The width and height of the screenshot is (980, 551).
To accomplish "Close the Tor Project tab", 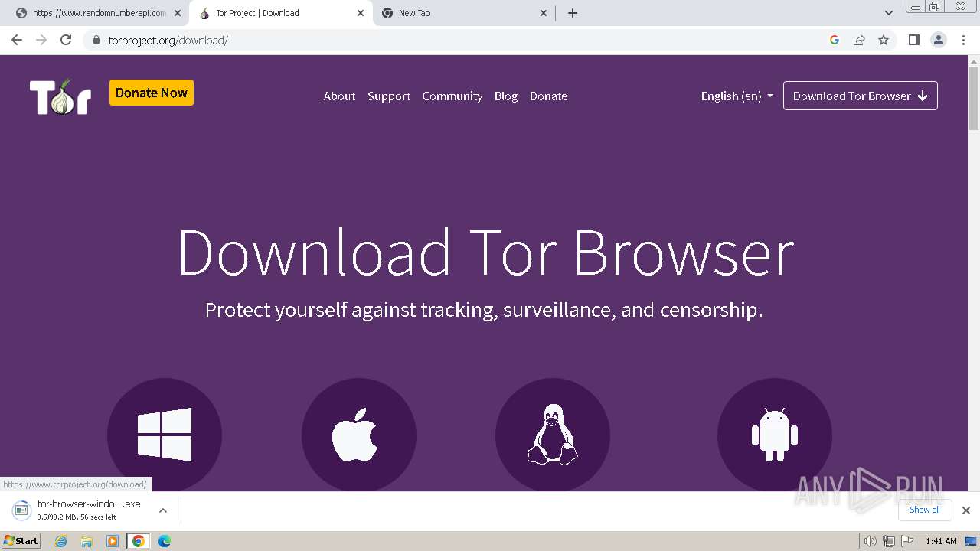I will (x=361, y=13).
